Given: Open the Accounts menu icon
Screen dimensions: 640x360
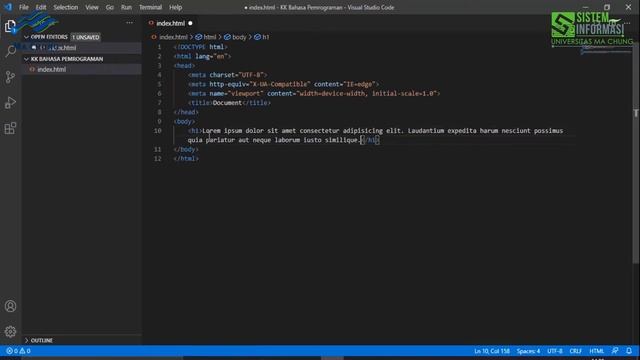Looking at the screenshot, I should pos(10,306).
